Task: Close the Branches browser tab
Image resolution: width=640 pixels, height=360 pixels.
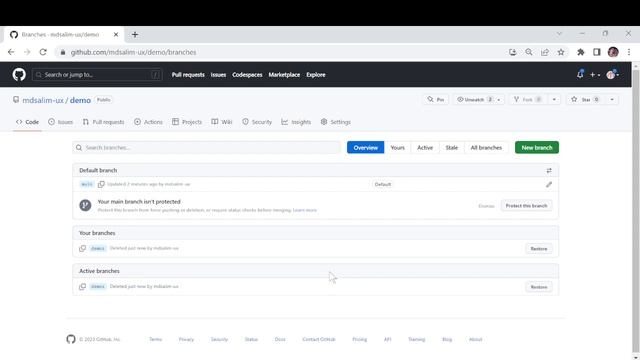Action: pos(116,35)
